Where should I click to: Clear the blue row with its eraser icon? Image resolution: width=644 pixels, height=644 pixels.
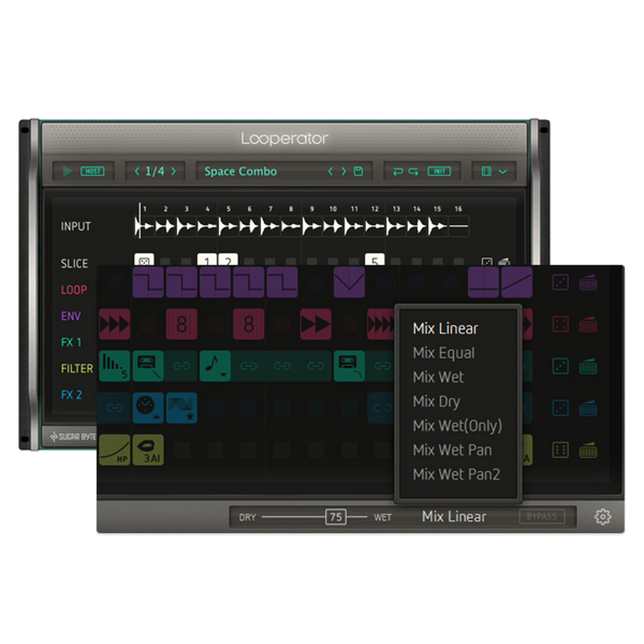[x=588, y=408]
